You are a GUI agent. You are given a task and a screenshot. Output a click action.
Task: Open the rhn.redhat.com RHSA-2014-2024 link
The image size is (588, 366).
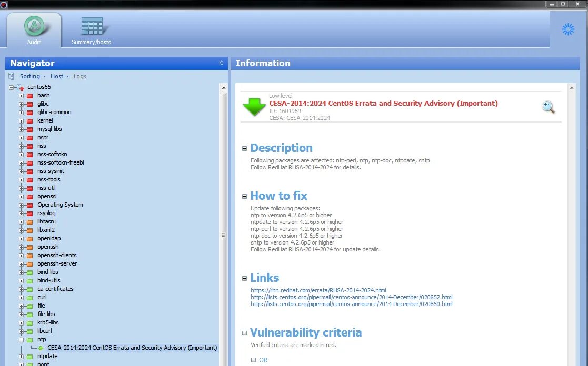tap(318, 290)
